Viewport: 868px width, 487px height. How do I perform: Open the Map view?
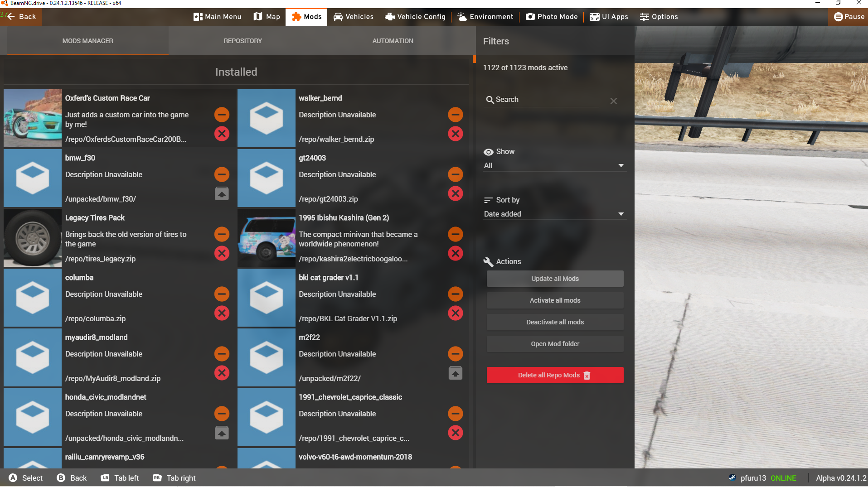267,17
